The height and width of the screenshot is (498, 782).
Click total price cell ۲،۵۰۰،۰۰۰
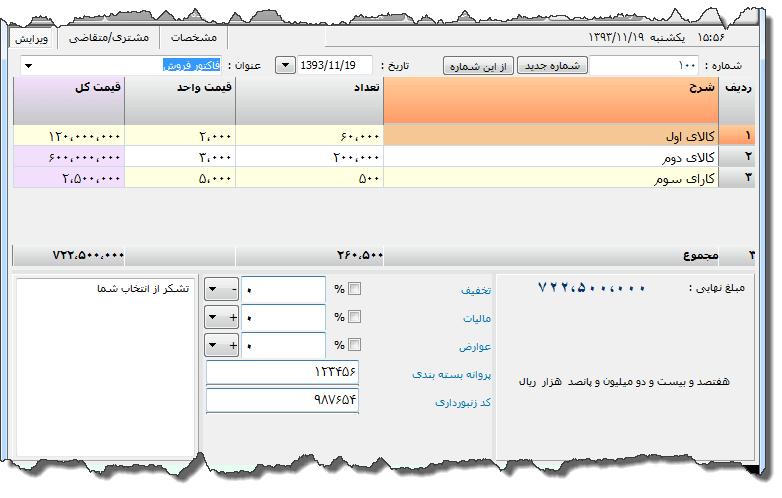pyautogui.click(x=69, y=178)
